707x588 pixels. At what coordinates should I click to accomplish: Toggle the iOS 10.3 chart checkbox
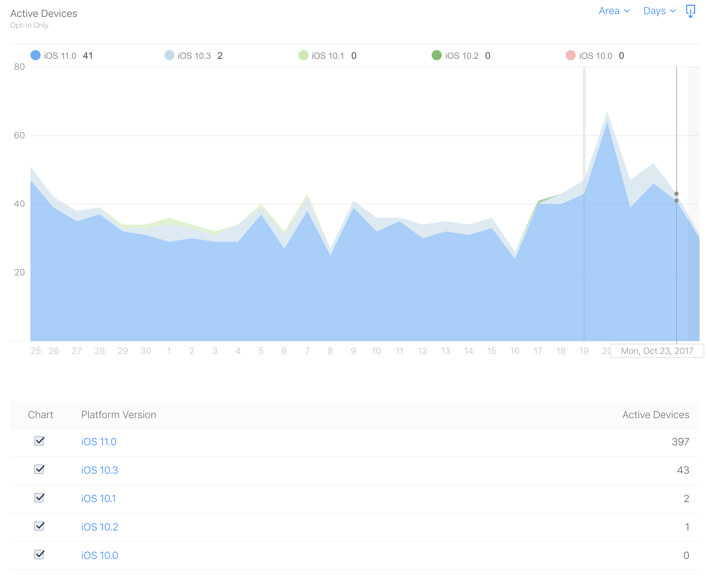(39, 469)
